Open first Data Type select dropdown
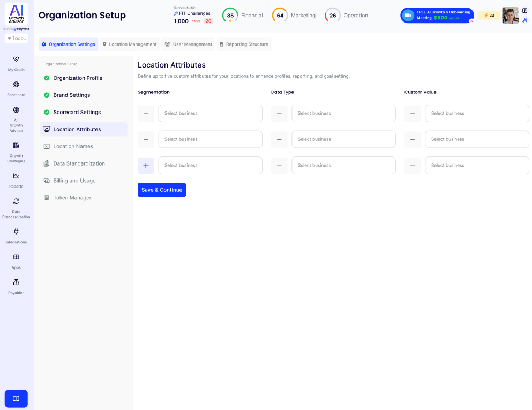Image resolution: width=532 pixels, height=410 pixels. (343, 114)
